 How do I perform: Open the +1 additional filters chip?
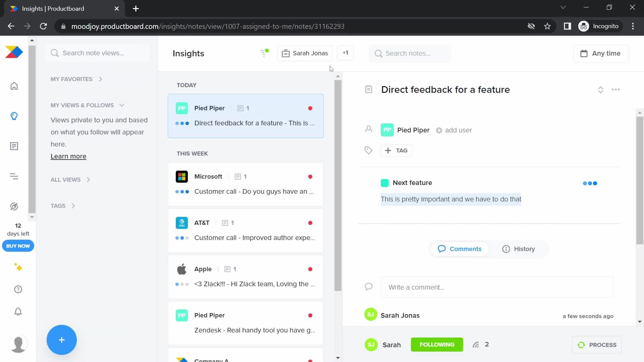[x=345, y=53]
